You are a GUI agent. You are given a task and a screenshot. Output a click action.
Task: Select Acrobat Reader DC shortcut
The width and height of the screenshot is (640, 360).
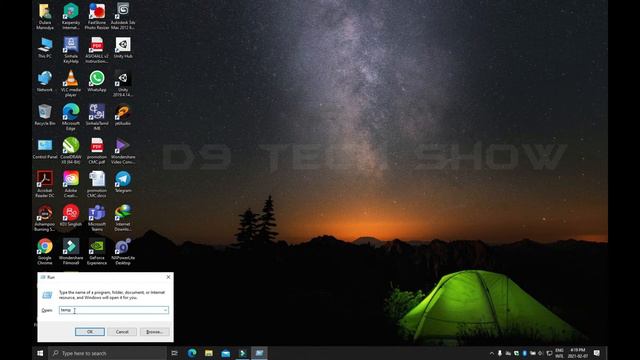pyautogui.click(x=45, y=184)
